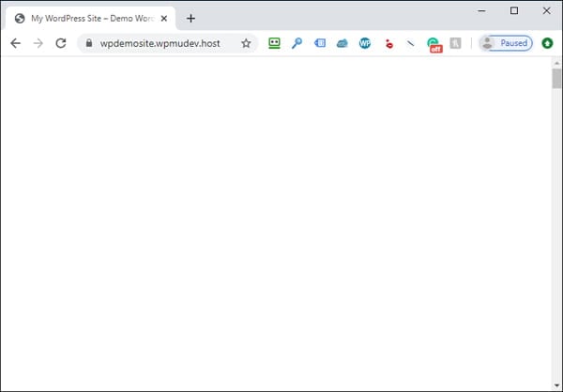Close the browser window

coord(546,10)
